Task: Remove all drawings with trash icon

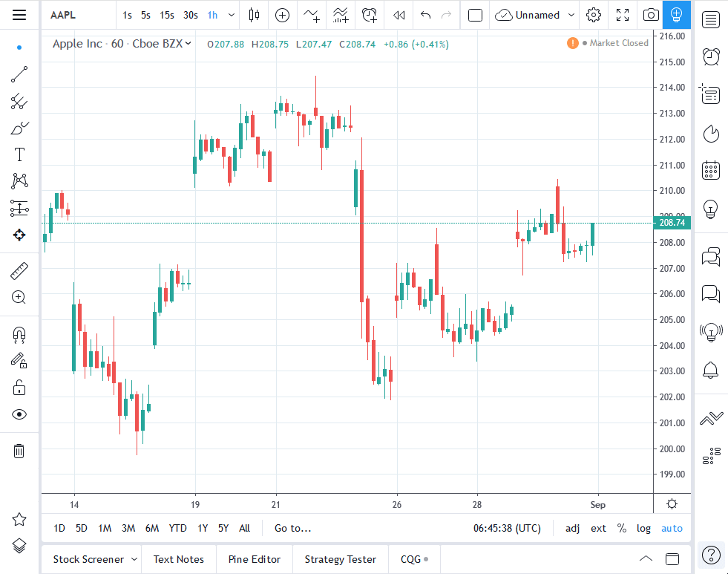Action: tap(19, 451)
